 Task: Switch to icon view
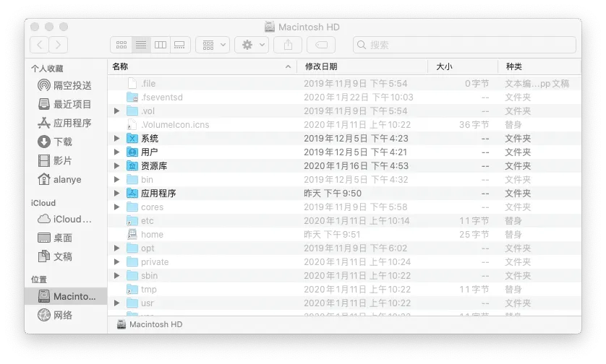click(121, 45)
